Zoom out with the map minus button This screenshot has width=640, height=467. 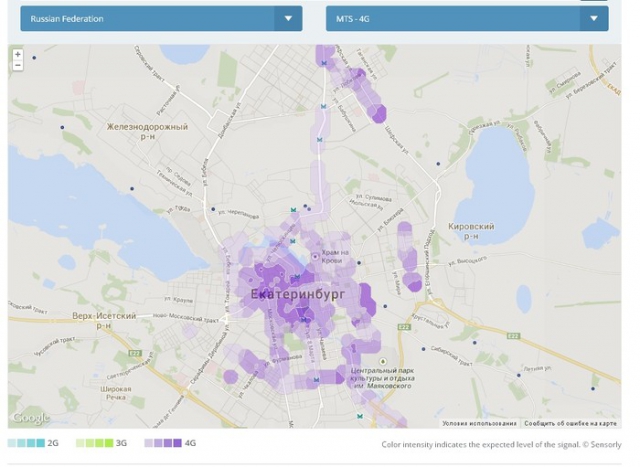(18, 65)
